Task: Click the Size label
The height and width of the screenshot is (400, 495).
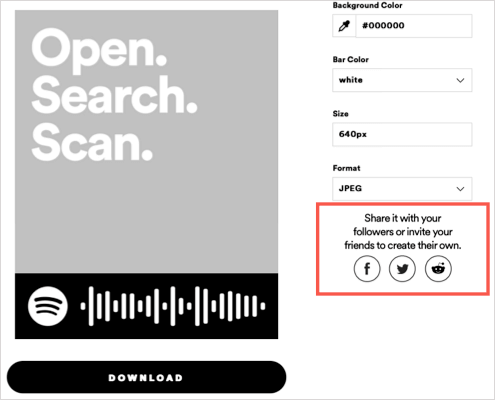Action: [x=340, y=114]
